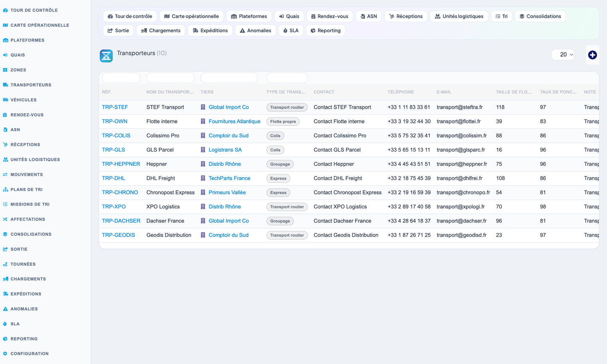Open the page size dropdown showing 20
607x364 pixels.
point(563,55)
